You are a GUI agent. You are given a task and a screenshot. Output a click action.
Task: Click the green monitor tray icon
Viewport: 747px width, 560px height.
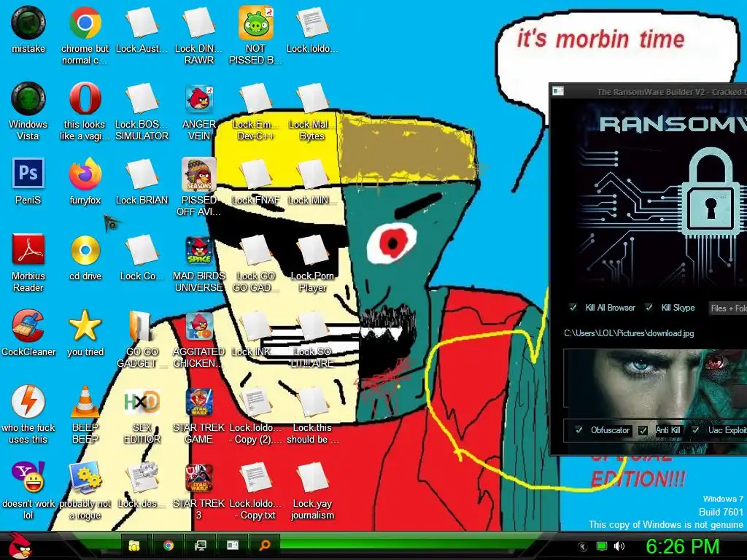[602, 546]
